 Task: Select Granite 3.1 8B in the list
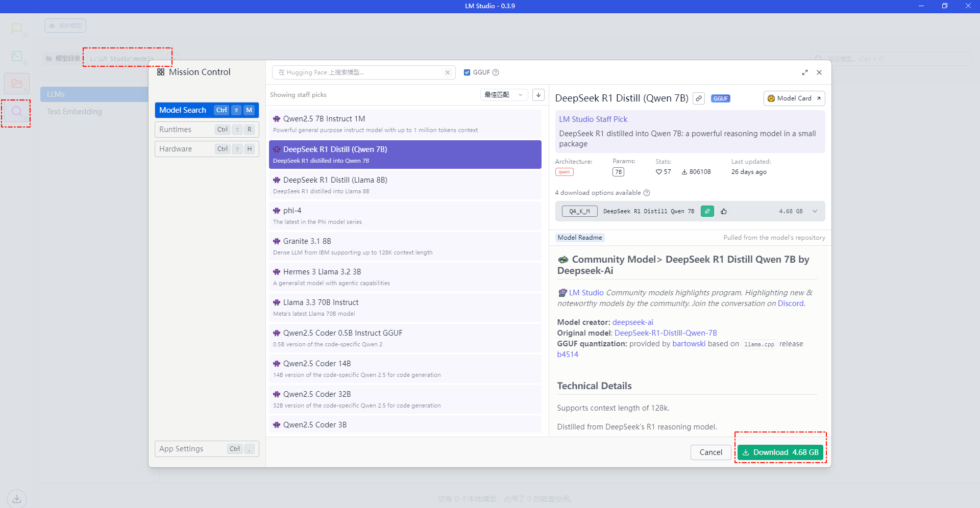coord(405,246)
